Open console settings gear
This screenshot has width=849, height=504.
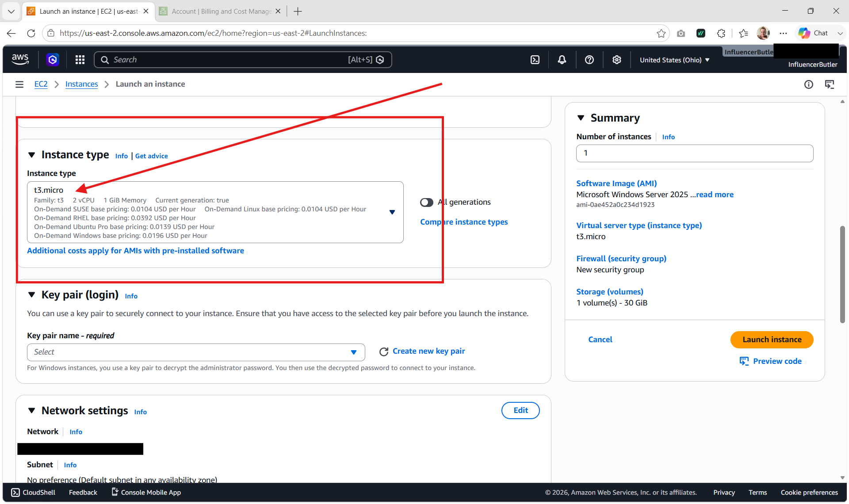[x=617, y=60]
